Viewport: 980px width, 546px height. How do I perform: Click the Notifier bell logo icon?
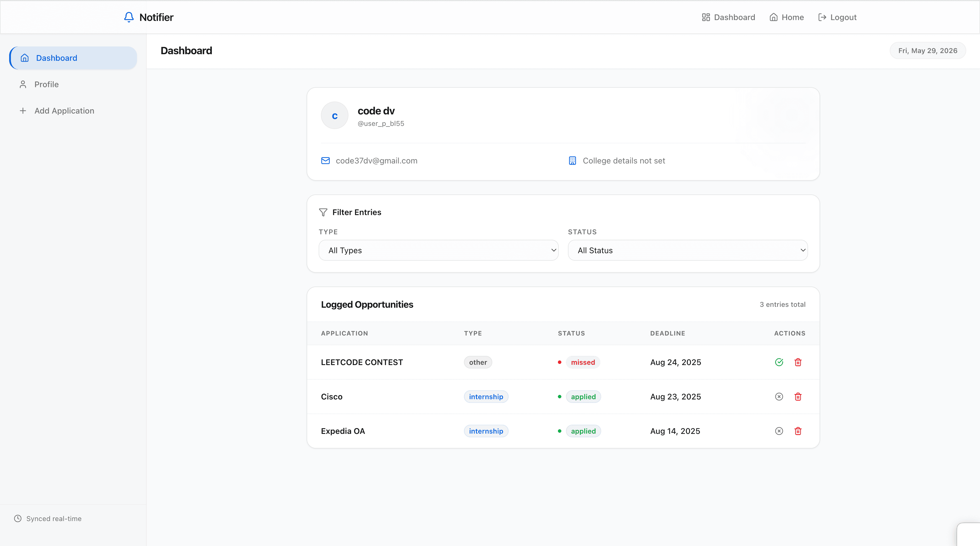129,17
